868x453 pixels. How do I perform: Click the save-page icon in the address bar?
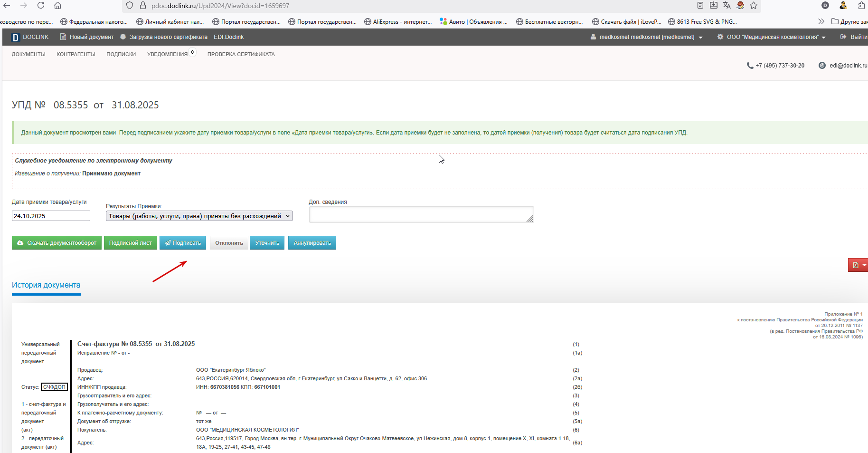coord(714,5)
